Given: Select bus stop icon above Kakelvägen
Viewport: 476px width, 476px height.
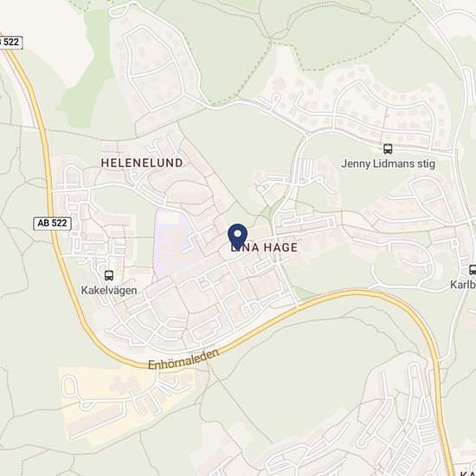Looking at the screenshot, I should click(109, 275).
